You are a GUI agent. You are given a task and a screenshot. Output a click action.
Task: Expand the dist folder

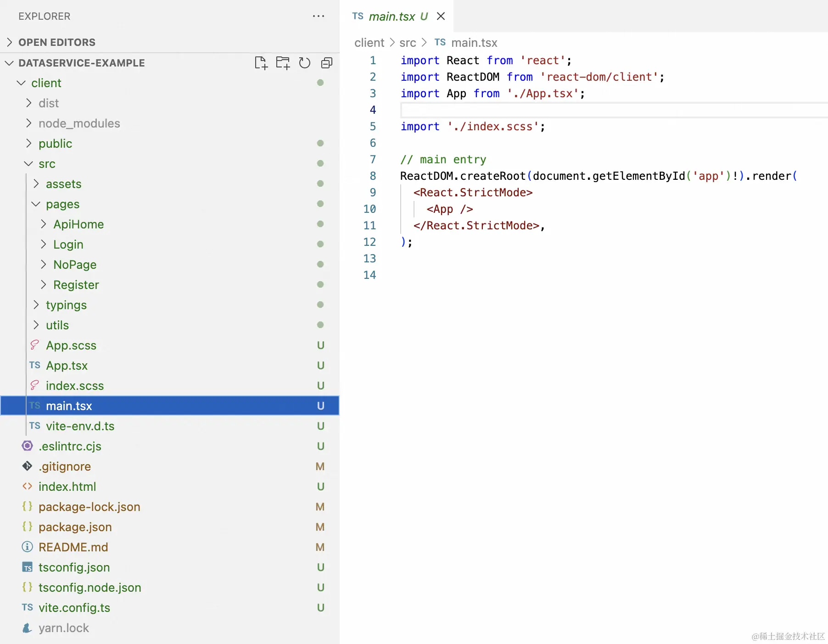28,103
